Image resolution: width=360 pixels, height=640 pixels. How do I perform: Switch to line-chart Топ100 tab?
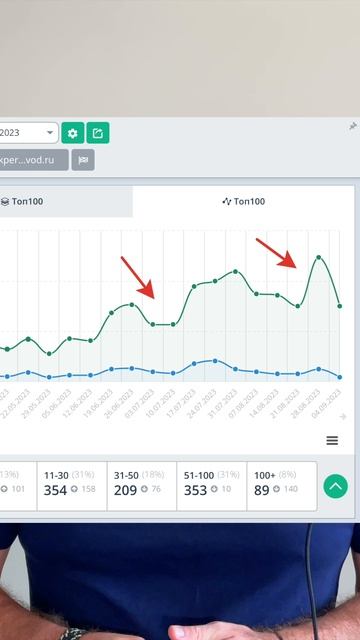coord(244,201)
